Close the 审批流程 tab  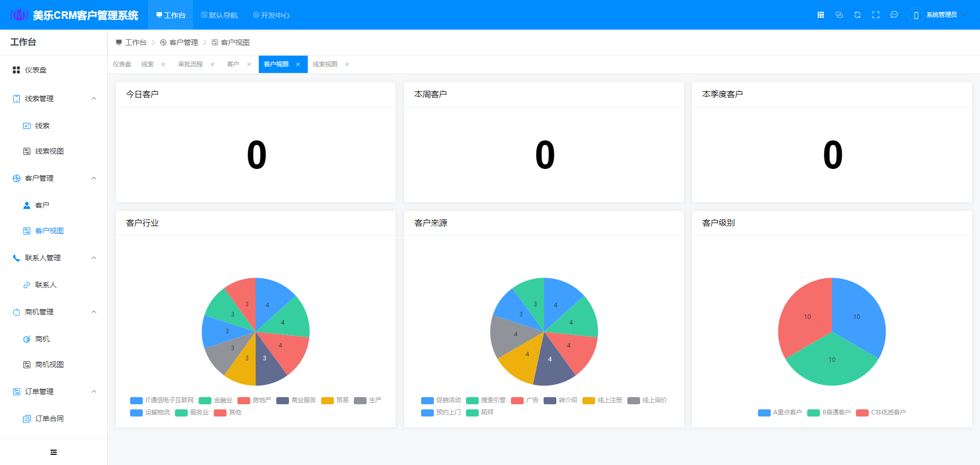click(212, 64)
